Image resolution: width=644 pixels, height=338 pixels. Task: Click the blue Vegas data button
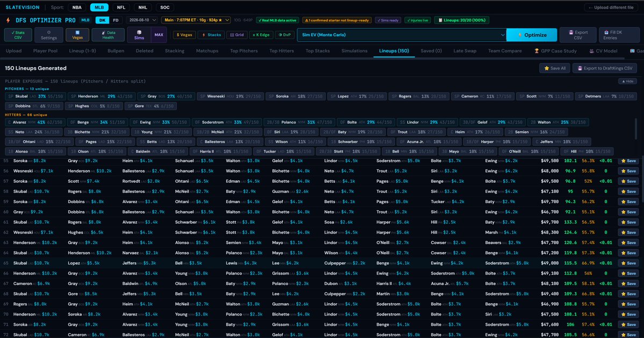click(x=77, y=35)
